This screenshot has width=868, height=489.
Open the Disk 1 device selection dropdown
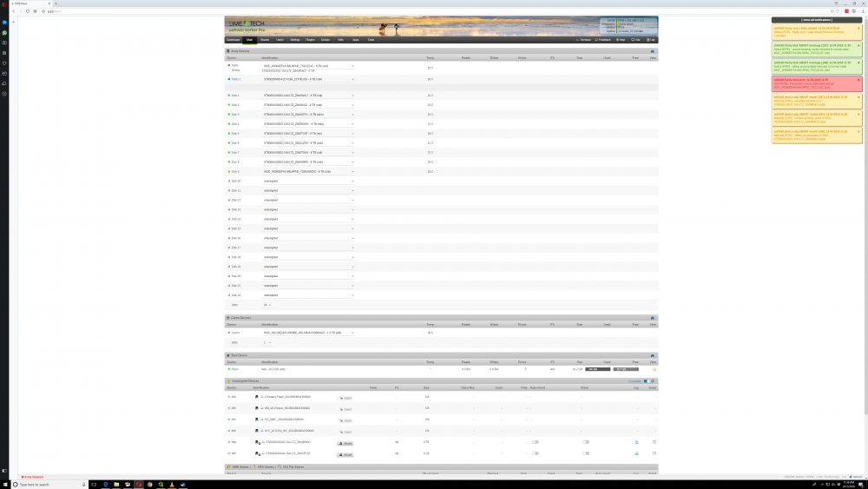(308, 96)
